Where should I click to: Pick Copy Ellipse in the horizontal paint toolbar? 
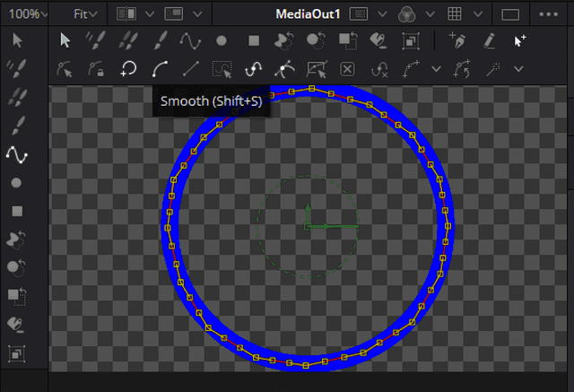coord(316,40)
